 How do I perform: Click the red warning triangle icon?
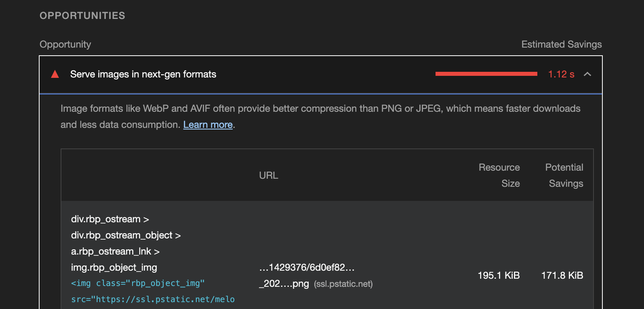55,74
